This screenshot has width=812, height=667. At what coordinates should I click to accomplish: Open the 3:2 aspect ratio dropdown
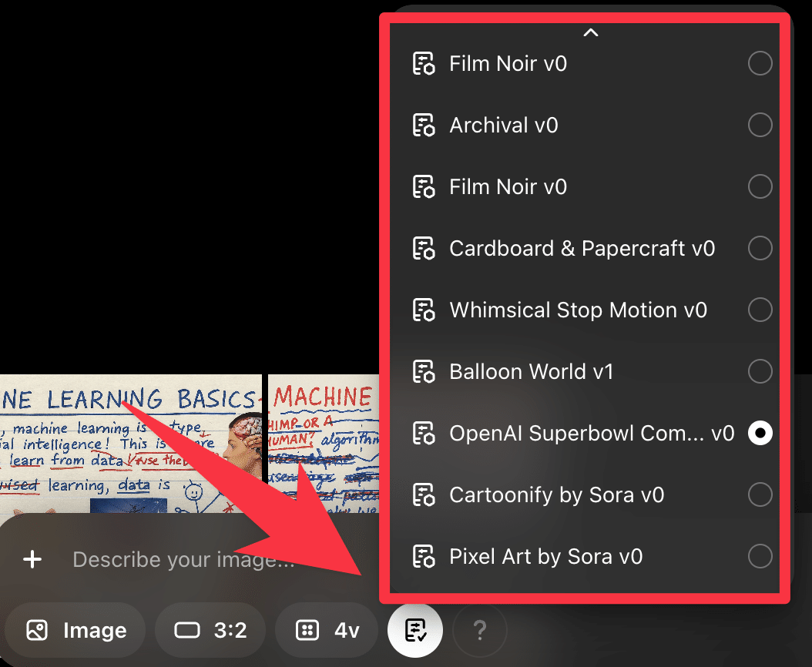pyautogui.click(x=210, y=631)
